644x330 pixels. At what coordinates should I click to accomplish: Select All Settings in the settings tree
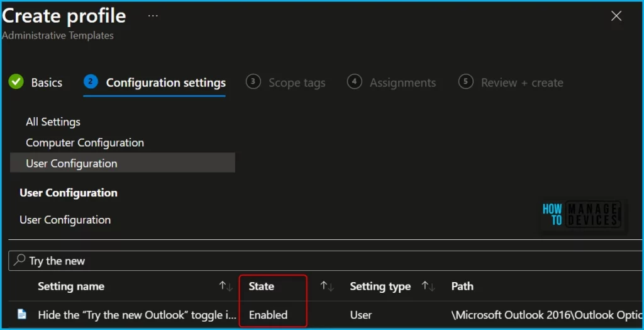click(53, 122)
